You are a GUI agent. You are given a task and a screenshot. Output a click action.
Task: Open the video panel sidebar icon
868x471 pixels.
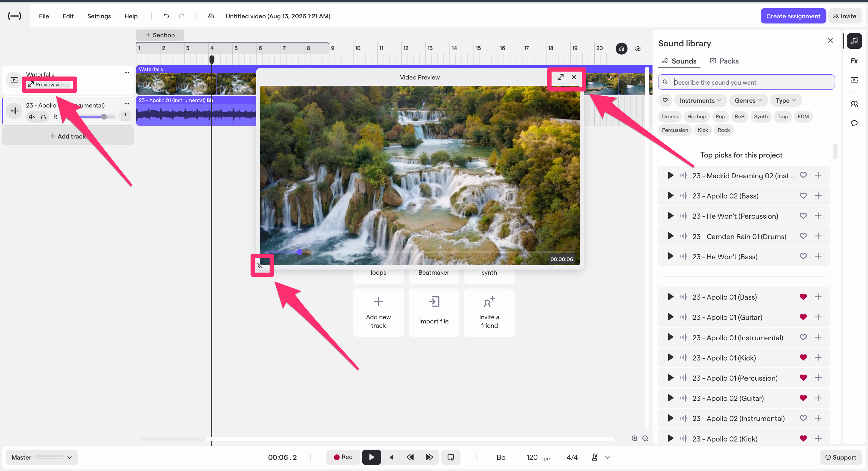(x=854, y=80)
